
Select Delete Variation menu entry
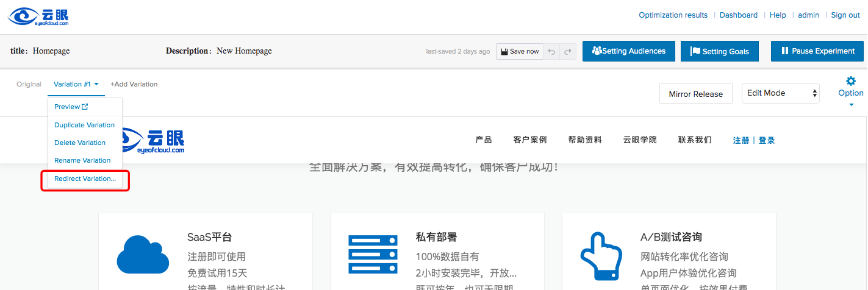point(80,143)
